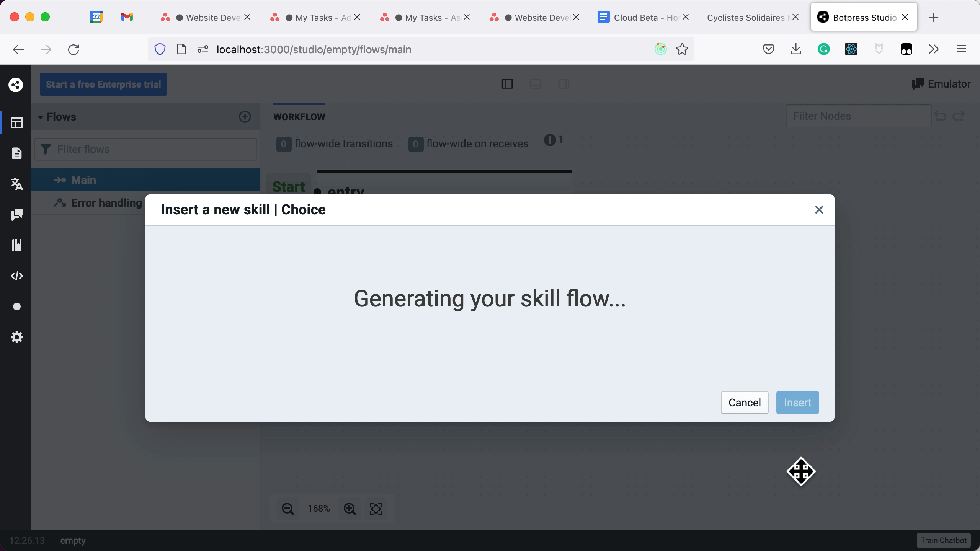Click the Insert button in the skill dialog
The width and height of the screenshot is (980, 551).
coord(797,403)
